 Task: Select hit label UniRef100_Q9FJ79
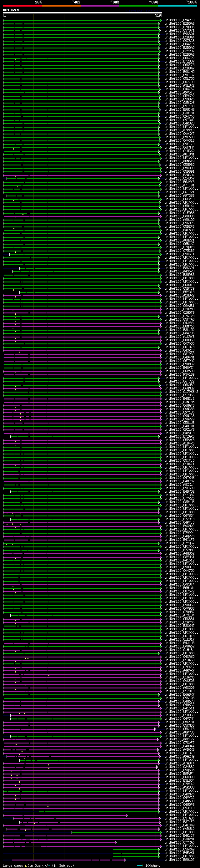coord(179,144)
